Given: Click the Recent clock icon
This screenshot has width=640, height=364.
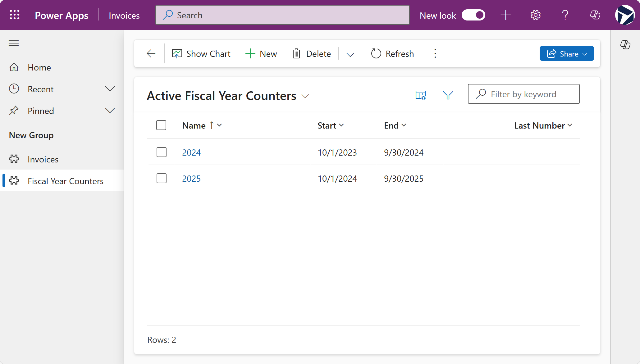Looking at the screenshot, I should pyautogui.click(x=14, y=89).
